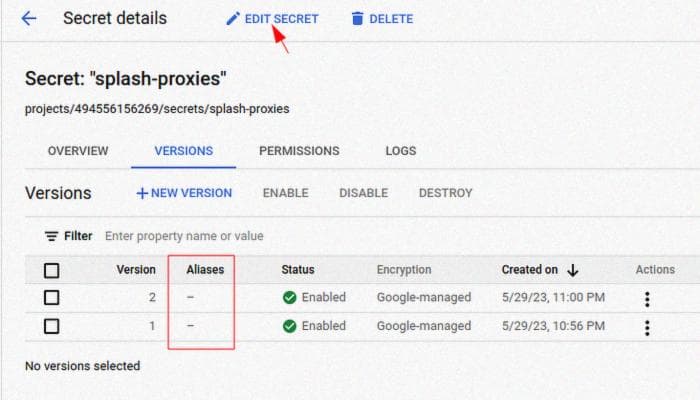Click the Edit Secret pencil icon

tap(233, 19)
